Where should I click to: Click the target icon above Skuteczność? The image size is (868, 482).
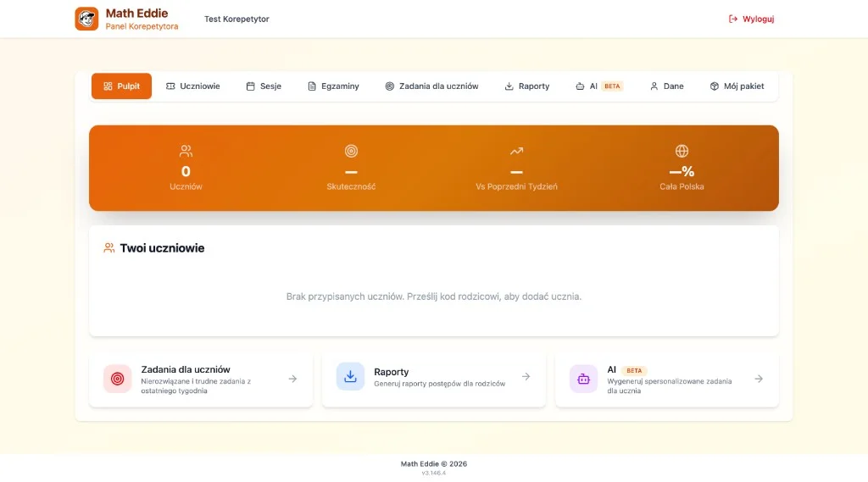click(351, 151)
